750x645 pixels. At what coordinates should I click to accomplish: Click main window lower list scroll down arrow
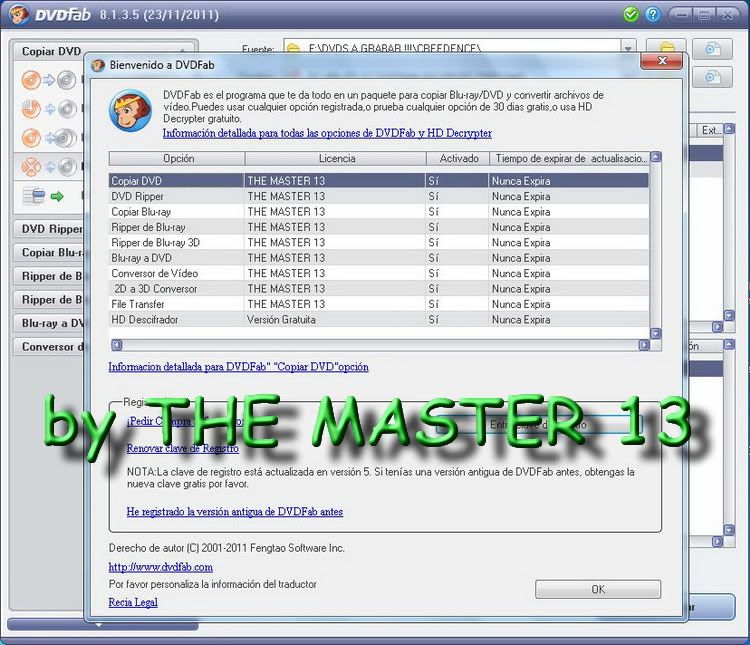pos(729,530)
